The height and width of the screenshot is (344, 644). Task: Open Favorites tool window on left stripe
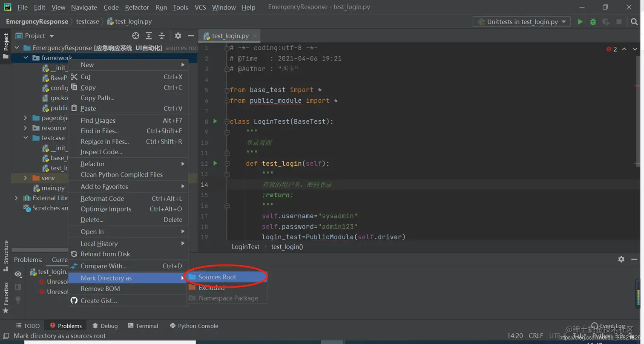pyautogui.click(x=6, y=298)
